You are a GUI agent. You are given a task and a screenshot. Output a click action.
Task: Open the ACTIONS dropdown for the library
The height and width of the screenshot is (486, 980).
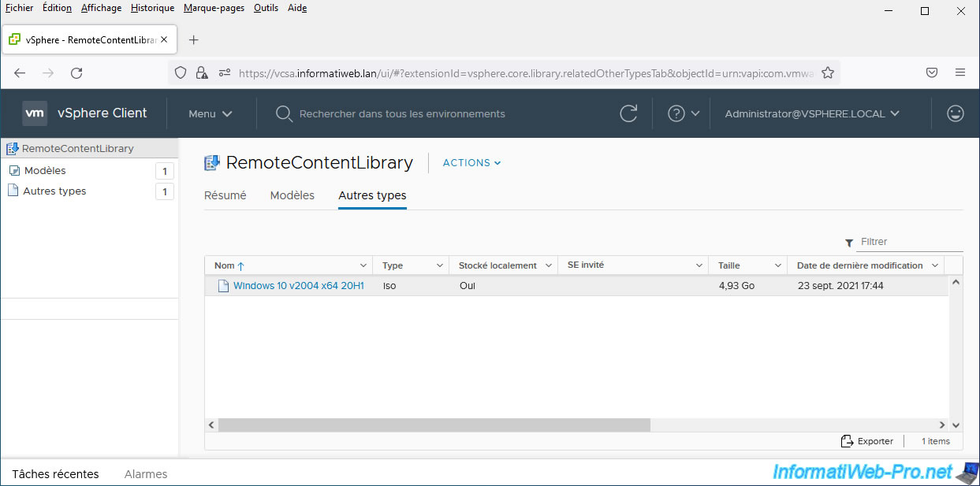click(471, 163)
